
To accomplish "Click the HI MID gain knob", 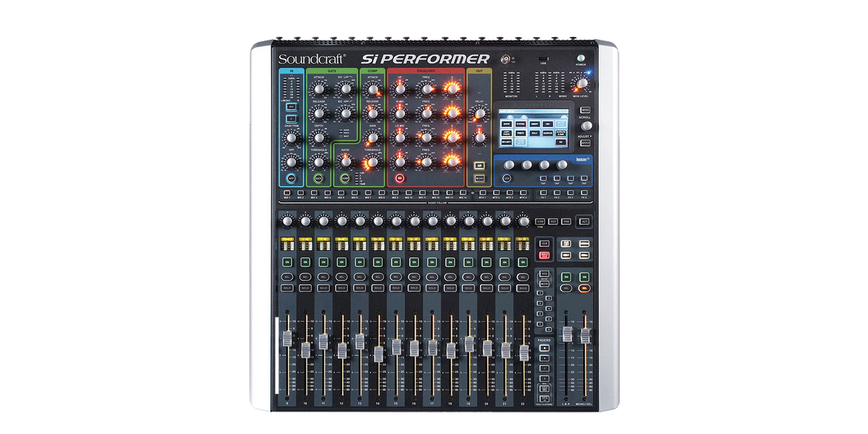I will click(400, 114).
